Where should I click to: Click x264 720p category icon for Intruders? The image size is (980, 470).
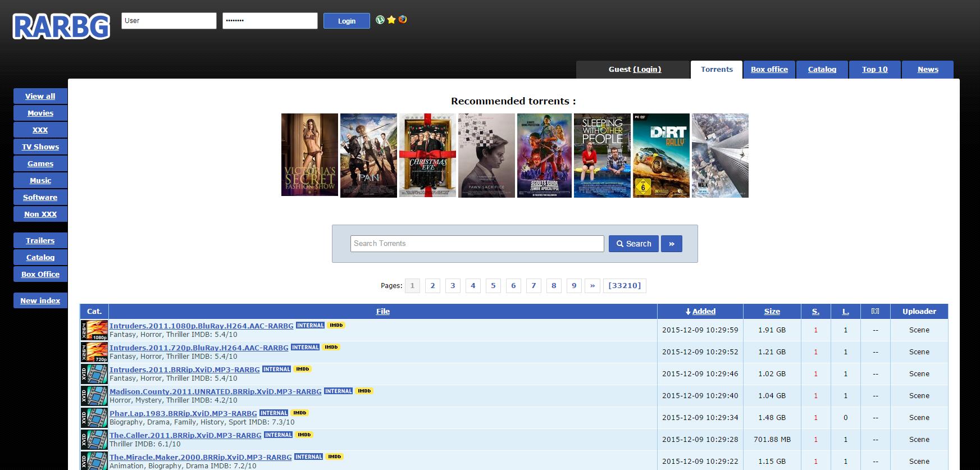94,352
